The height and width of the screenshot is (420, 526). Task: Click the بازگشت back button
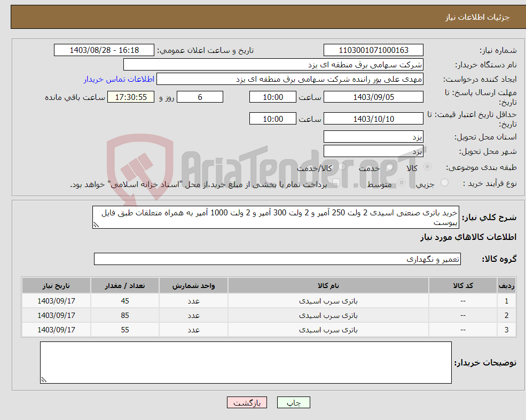coord(247,402)
